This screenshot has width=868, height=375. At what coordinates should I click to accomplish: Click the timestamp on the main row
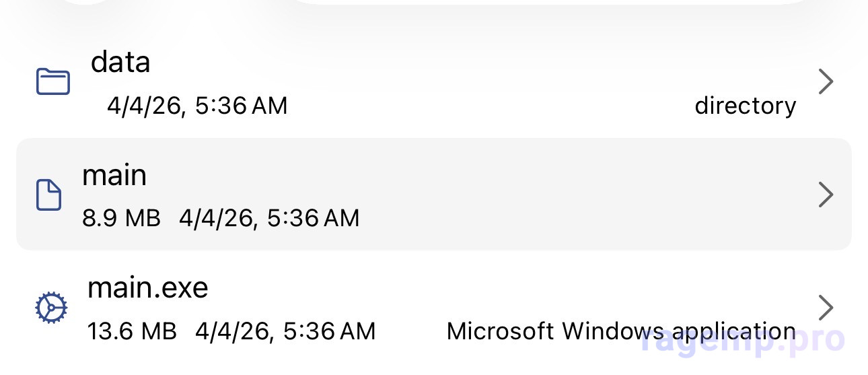tap(269, 218)
